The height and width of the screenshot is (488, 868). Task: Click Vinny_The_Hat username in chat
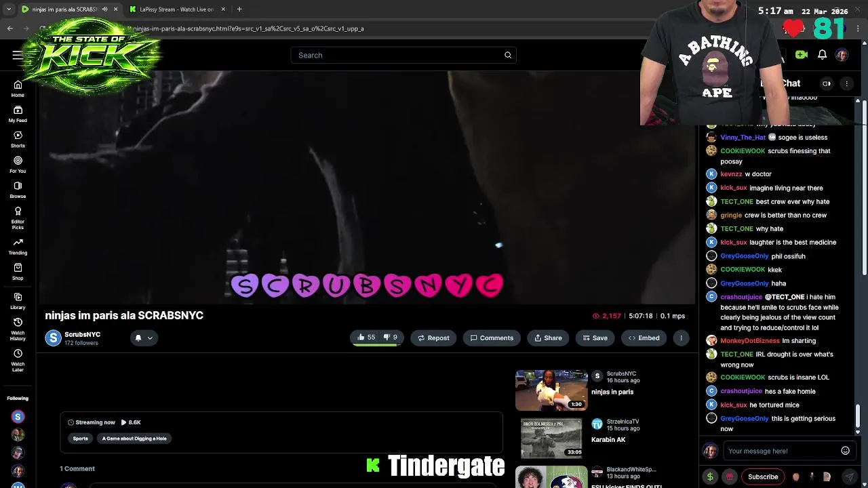click(x=743, y=138)
